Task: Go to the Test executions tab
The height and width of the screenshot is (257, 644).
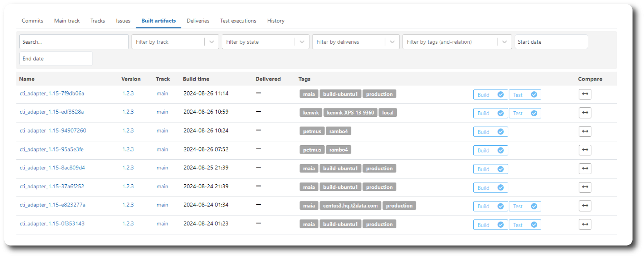Action: pyautogui.click(x=238, y=21)
